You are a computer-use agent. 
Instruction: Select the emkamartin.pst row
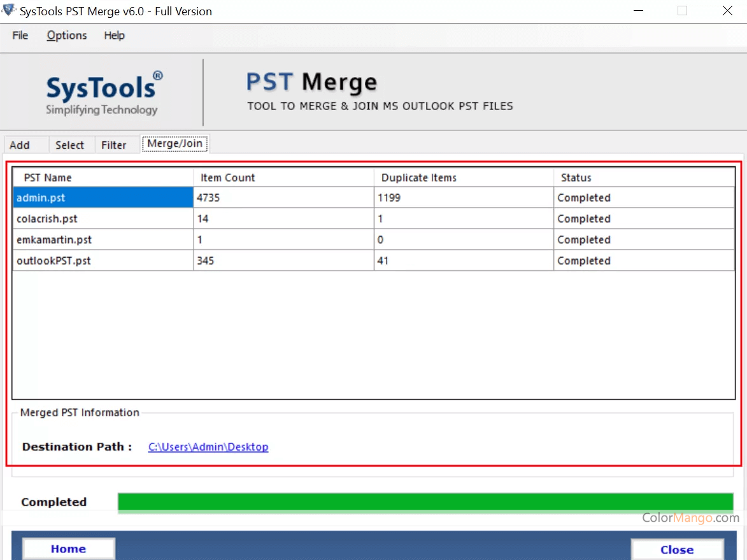click(102, 239)
